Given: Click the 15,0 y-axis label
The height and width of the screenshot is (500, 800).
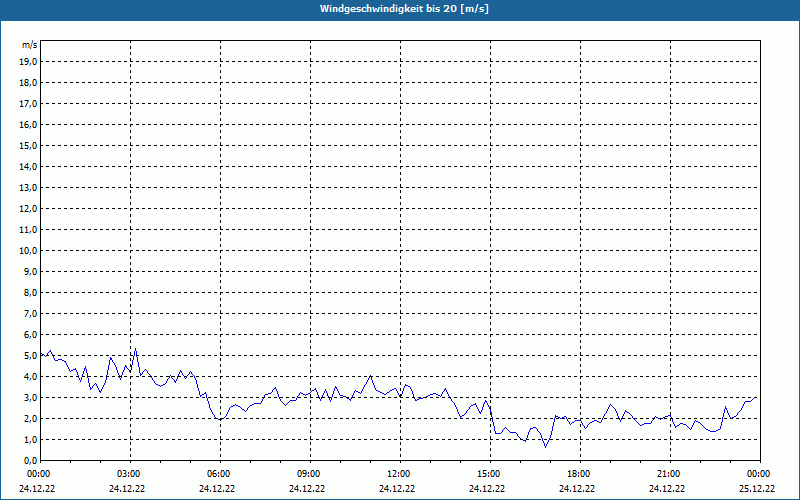Looking at the screenshot, I should [x=28, y=146].
